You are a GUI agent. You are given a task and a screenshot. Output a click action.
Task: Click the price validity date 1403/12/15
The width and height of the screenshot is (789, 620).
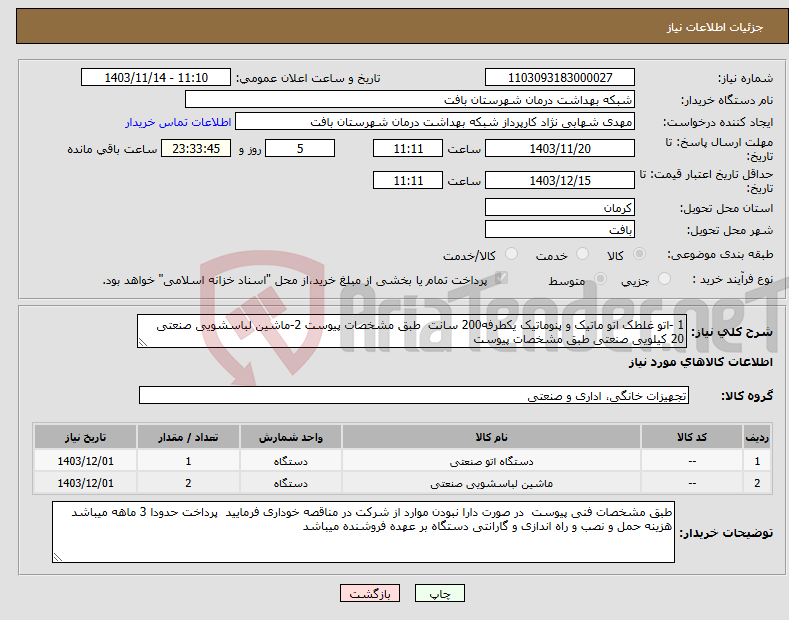pos(560,180)
